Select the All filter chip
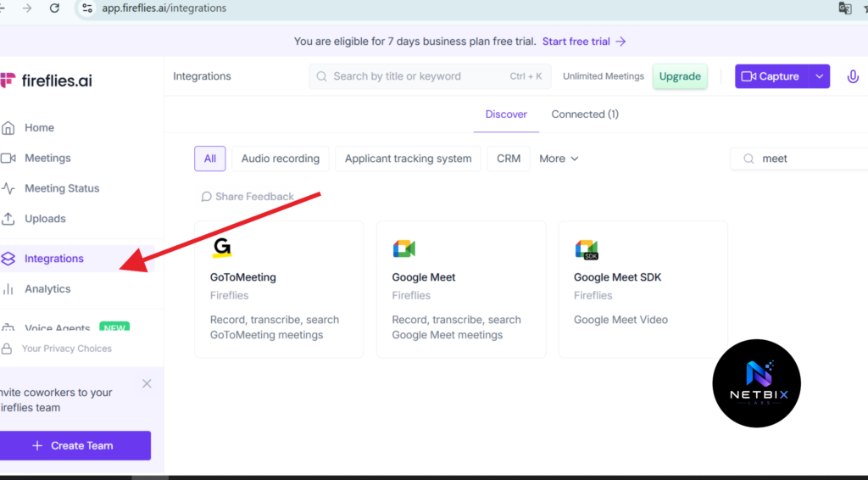 (x=210, y=159)
